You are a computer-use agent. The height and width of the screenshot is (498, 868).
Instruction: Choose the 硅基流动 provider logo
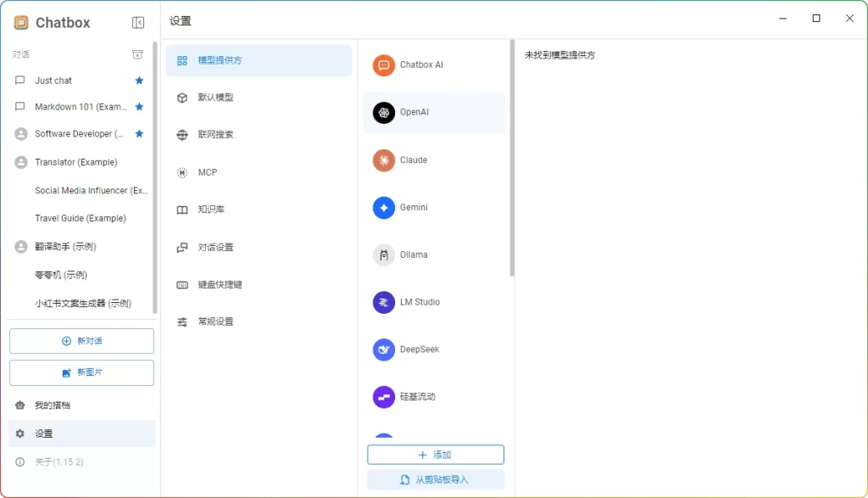coord(384,397)
